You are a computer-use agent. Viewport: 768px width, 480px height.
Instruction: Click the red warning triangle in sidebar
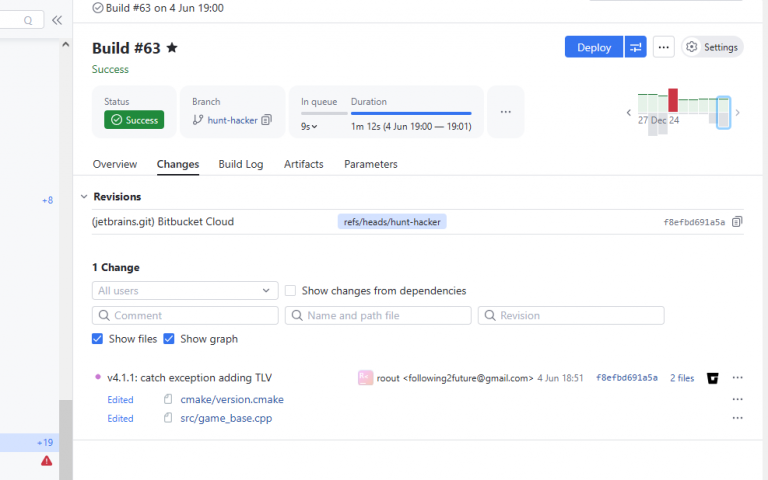tap(47, 461)
